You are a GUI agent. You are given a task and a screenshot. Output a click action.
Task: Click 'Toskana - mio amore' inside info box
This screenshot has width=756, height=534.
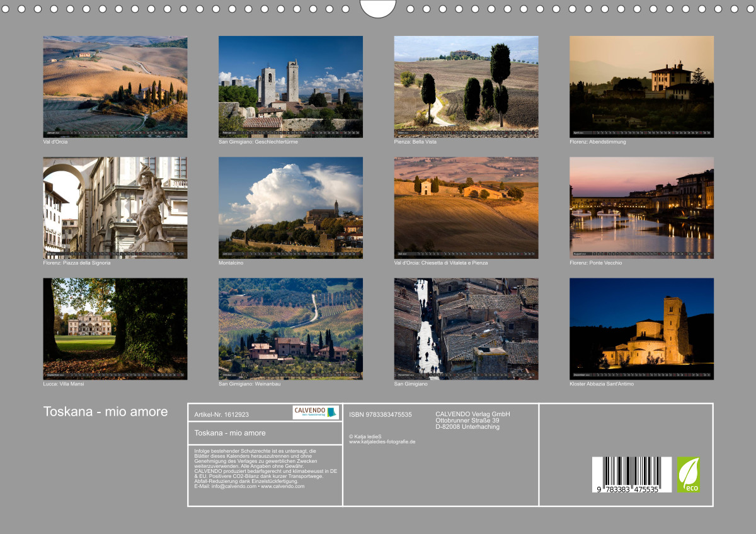pos(230,433)
